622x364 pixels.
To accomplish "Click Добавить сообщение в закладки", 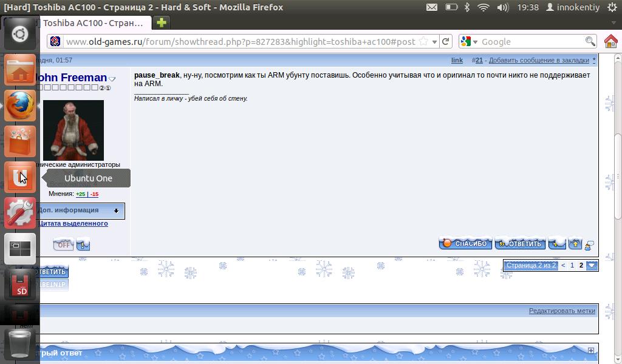I will [539, 60].
